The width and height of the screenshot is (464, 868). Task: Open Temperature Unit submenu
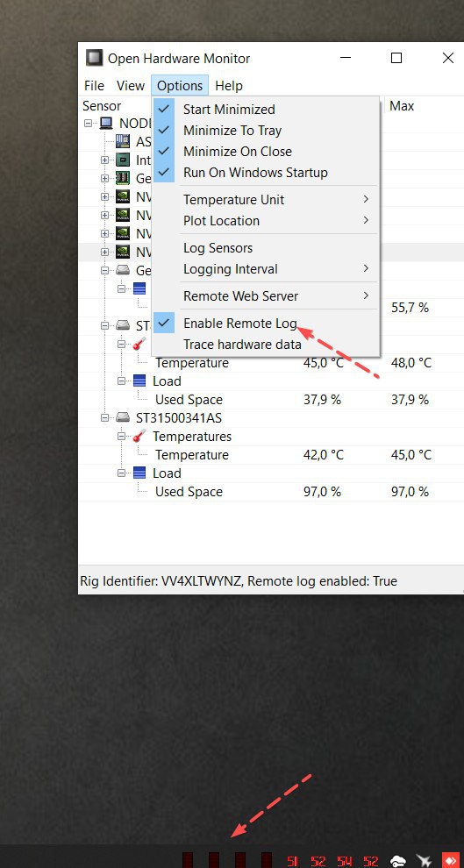click(x=266, y=199)
